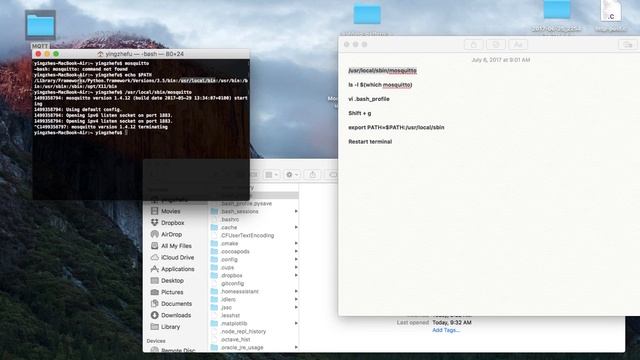Click the lock note icon in Notes toolbar
This screenshot has height=360, width=640.
click(473, 44)
